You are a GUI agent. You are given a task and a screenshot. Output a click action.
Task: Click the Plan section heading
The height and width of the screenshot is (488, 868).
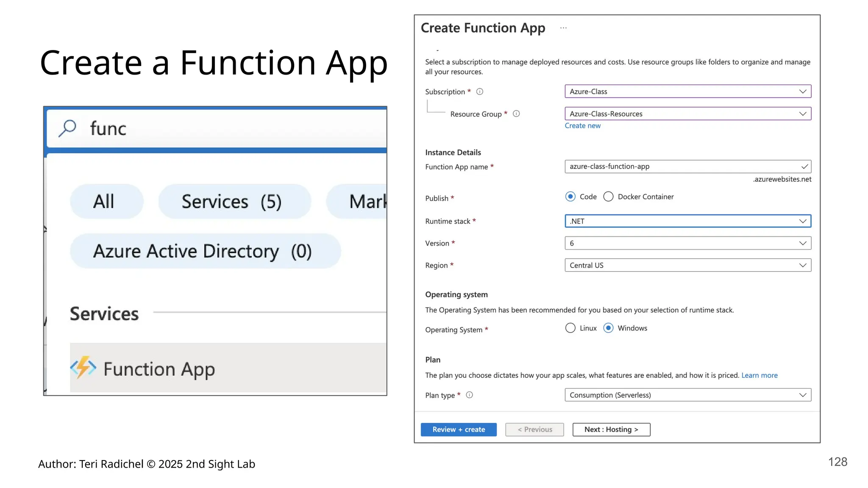click(x=433, y=360)
